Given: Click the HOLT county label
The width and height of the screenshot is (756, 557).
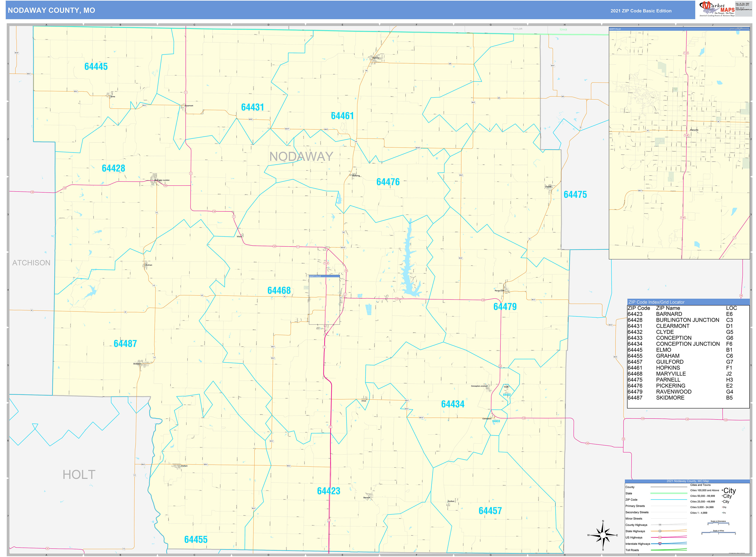Looking at the screenshot, I should (x=79, y=475).
